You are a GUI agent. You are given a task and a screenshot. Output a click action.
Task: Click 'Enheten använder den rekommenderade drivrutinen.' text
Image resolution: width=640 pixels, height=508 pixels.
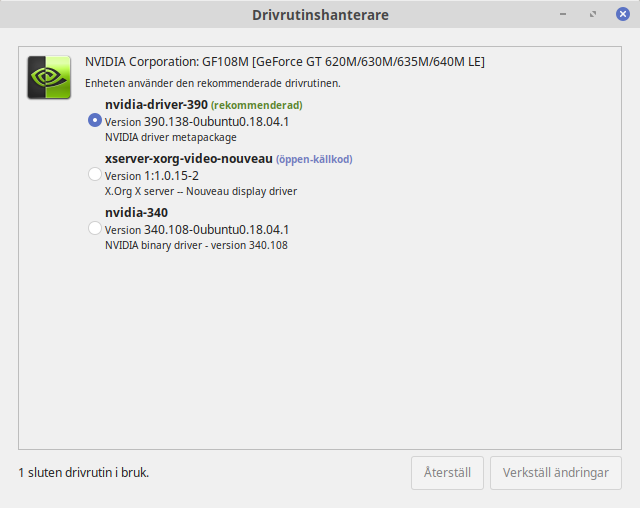click(213, 83)
